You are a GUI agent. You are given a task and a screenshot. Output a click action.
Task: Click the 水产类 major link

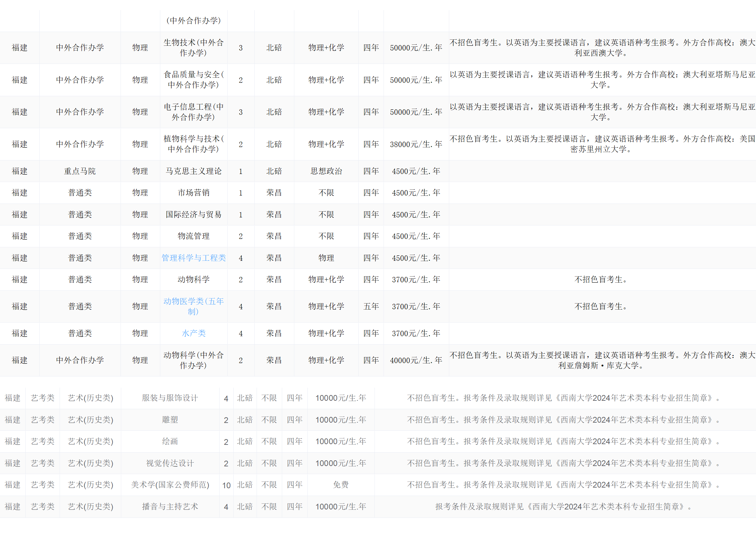[194, 333]
